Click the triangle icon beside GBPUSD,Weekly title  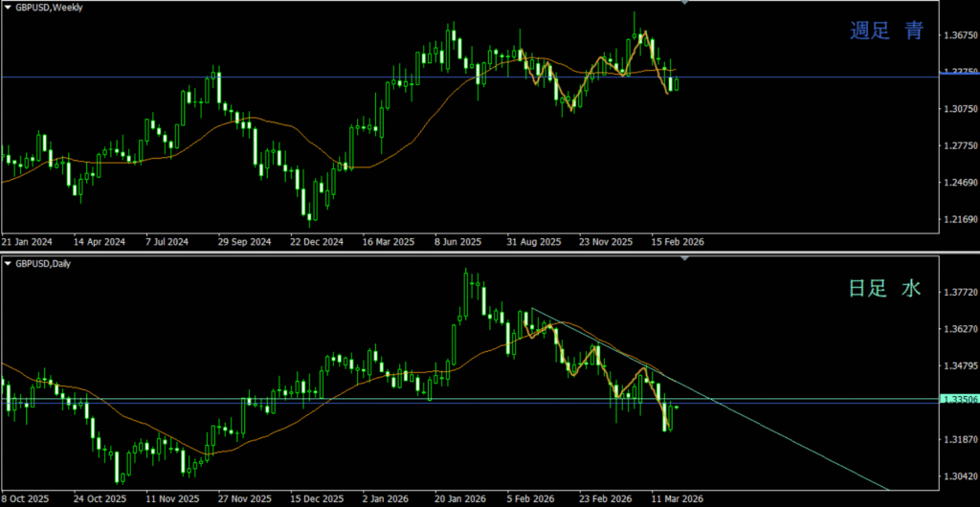[8, 6]
